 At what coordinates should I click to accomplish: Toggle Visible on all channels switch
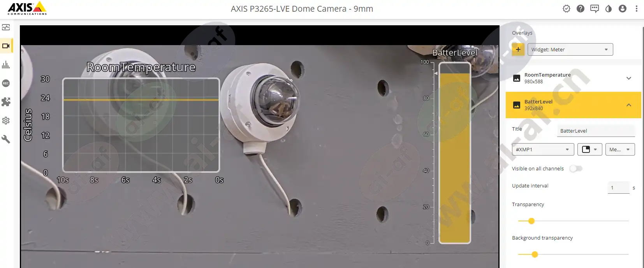click(576, 168)
